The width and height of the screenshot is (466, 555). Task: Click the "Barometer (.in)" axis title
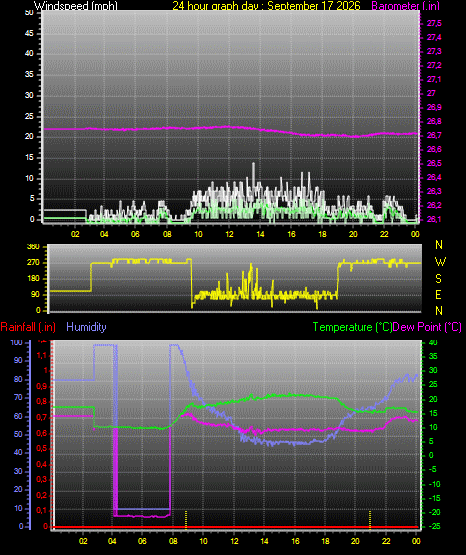point(405,5)
